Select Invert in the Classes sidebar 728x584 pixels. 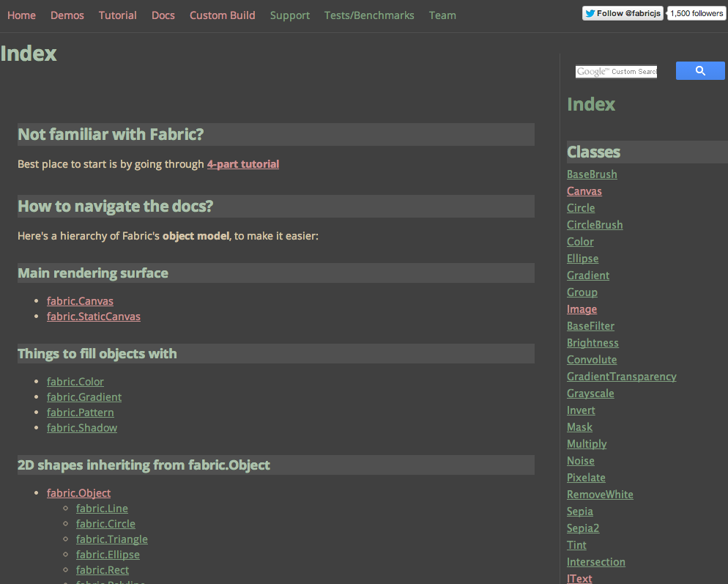click(581, 410)
